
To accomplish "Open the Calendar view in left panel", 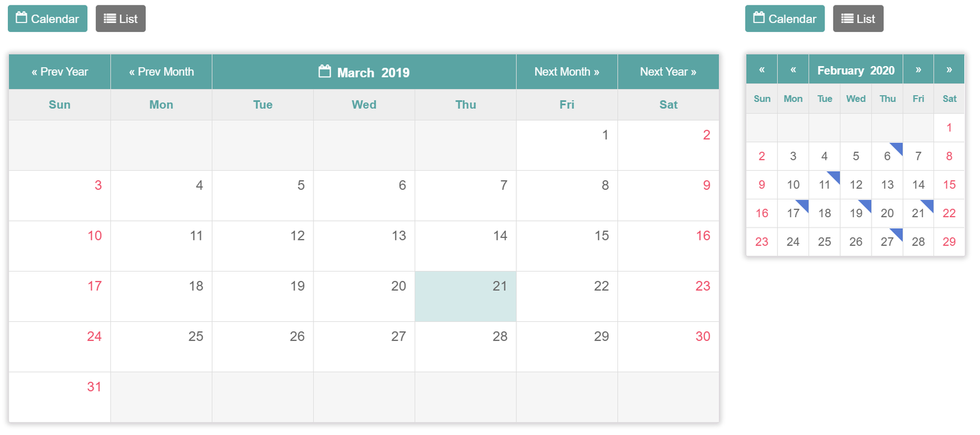I will click(x=48, y=18).
